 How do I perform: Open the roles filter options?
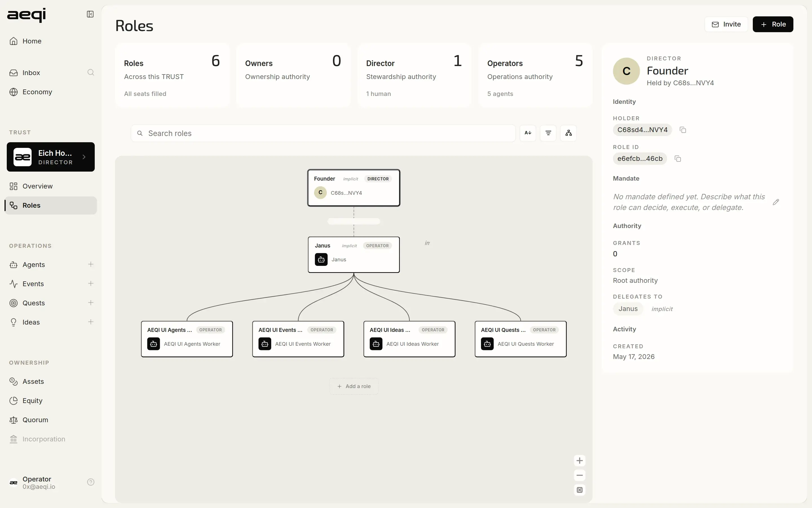point(548,133)
